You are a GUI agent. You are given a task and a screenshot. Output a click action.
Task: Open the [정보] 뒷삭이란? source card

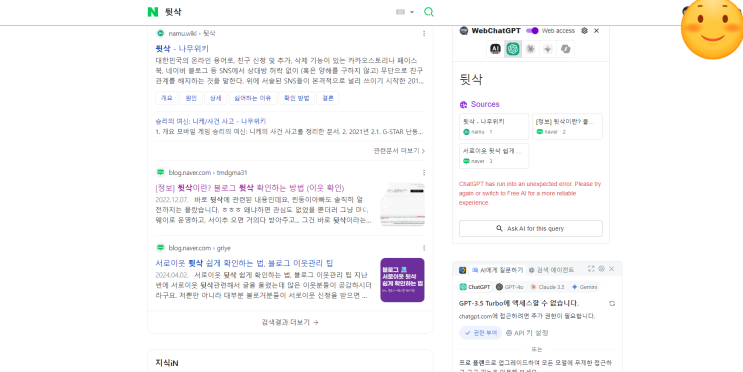click(567, 127)
